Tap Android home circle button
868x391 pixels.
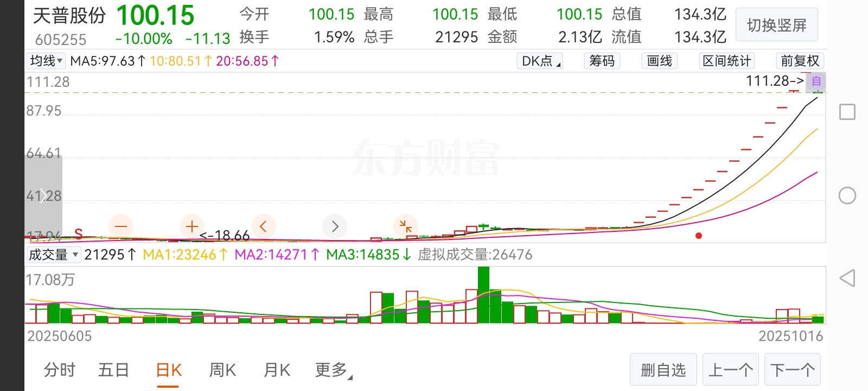pos(847,195)
